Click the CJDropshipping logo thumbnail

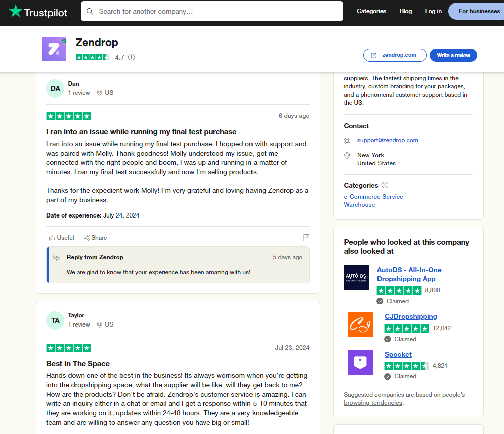[x=360, y=324]
